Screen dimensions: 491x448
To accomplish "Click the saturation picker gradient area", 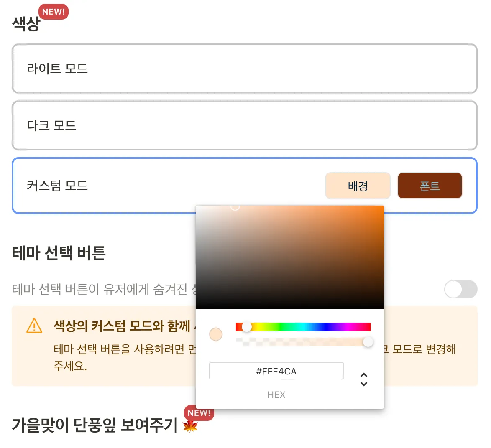I will (290, 257).
